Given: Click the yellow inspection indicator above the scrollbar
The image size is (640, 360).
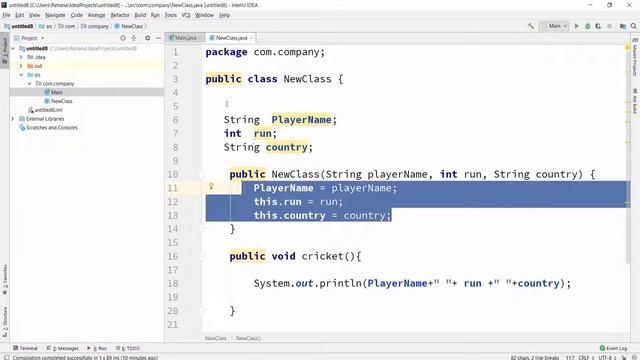Looking at the screenshot, I should (627, 48).
